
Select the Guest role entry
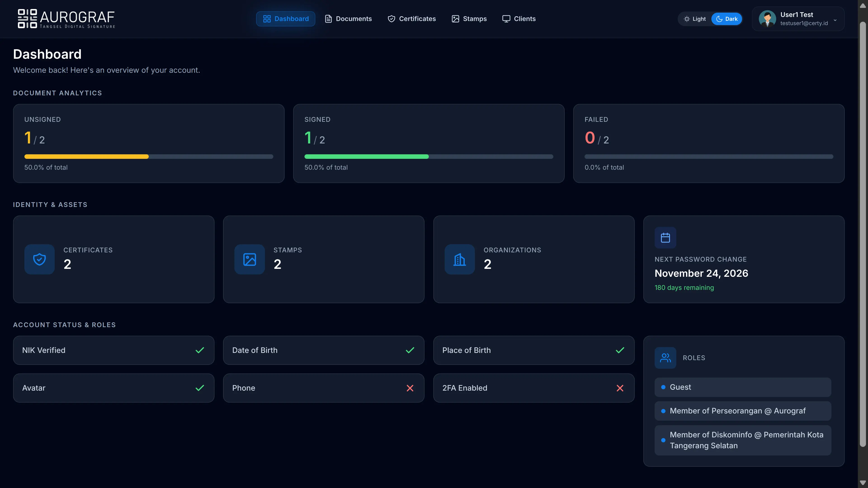[x=743, y=387]
